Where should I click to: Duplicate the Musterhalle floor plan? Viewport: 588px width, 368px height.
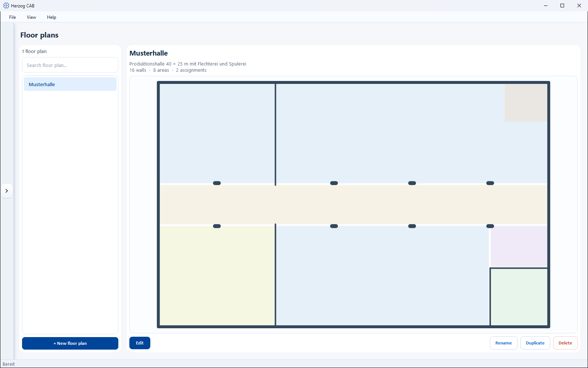pos(535,343)
